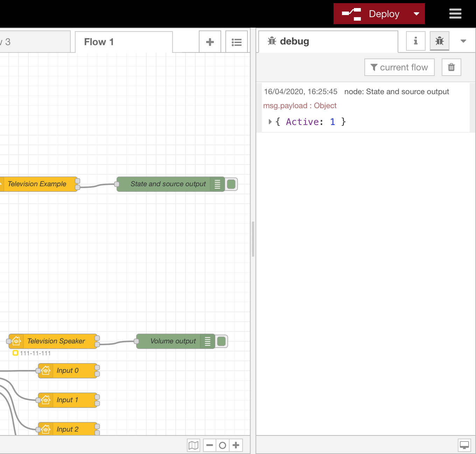This screenshot has height=454, width=476.
Task: Zoom out of the flow canvas
Action: click(x=210, y=445)
